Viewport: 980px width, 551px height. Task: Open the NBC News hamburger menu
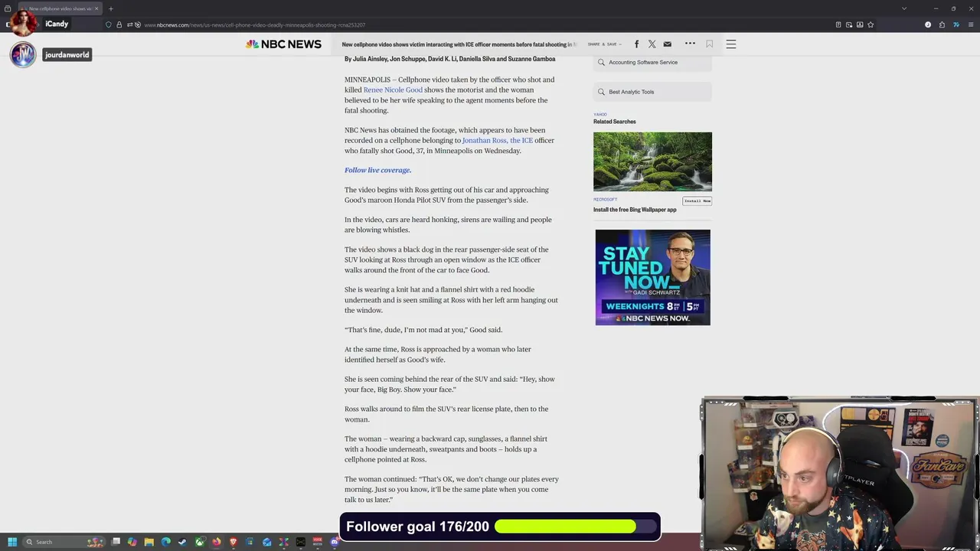coord(731,44)
